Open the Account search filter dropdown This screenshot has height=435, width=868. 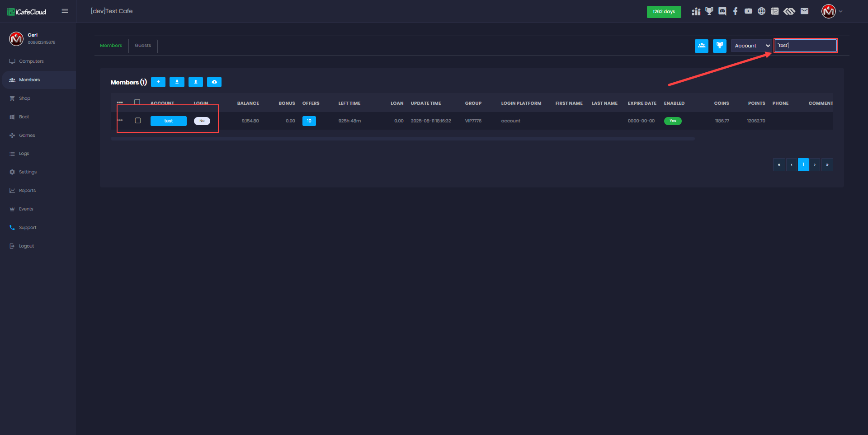pos(751,46)
